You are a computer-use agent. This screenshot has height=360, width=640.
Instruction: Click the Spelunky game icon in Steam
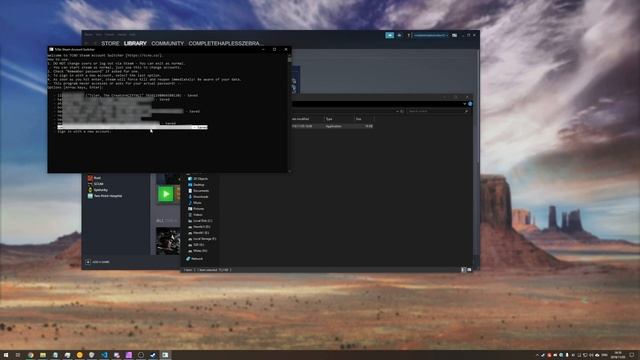click(x=90, y=190)
